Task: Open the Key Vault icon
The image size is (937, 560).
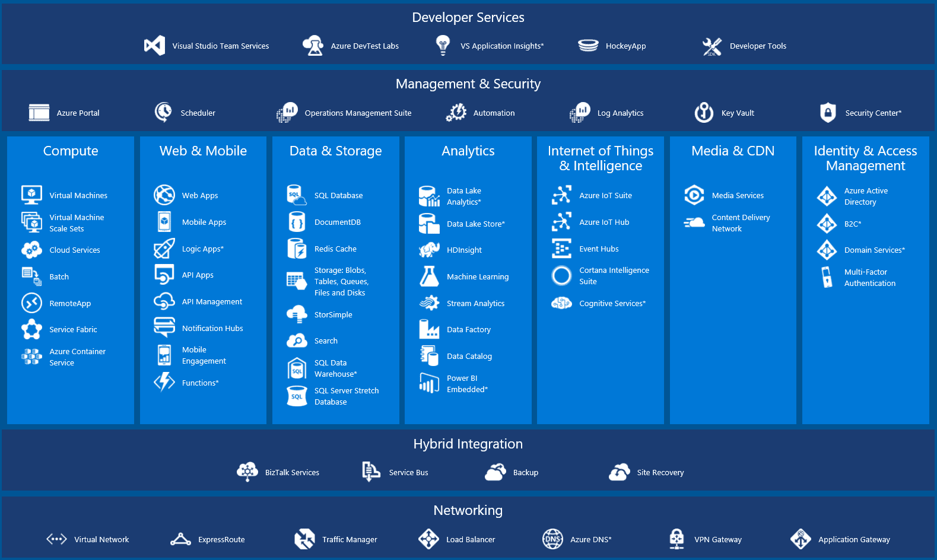Action: (704, 112)
